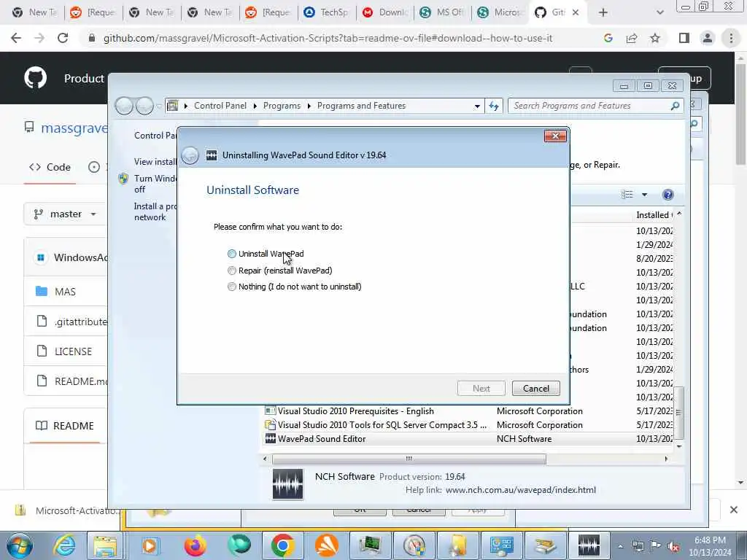Click Programs and Features breadcrumb segment
This screenshot has width=747, height=560.
(x=361, y=106)
